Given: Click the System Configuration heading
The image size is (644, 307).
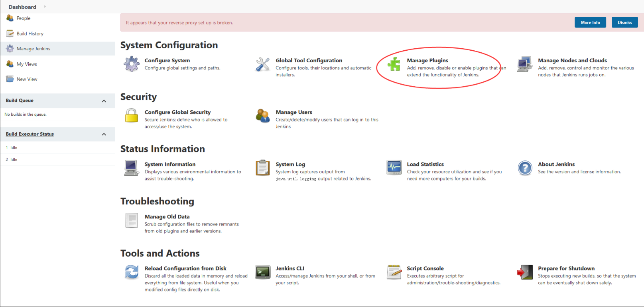Looking at the screenshot, I should pyautogui.click(x=169, y=45).
